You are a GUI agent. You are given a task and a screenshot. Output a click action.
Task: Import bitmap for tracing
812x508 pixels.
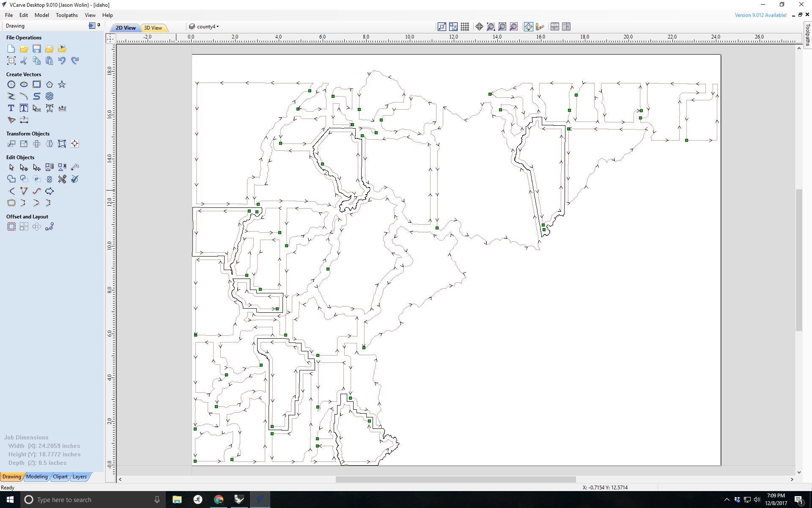coord(62,49)
